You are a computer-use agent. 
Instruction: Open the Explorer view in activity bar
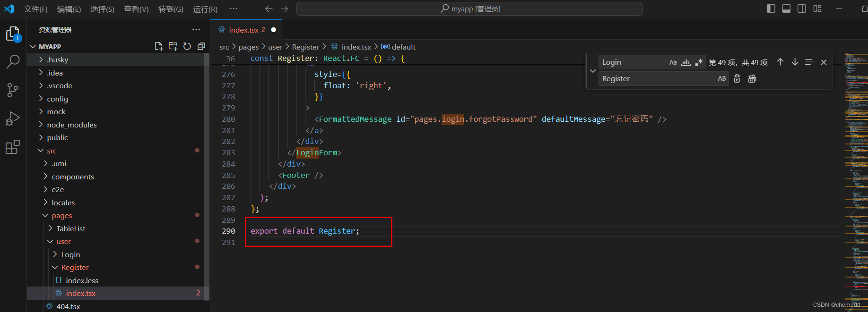[13, 34]
